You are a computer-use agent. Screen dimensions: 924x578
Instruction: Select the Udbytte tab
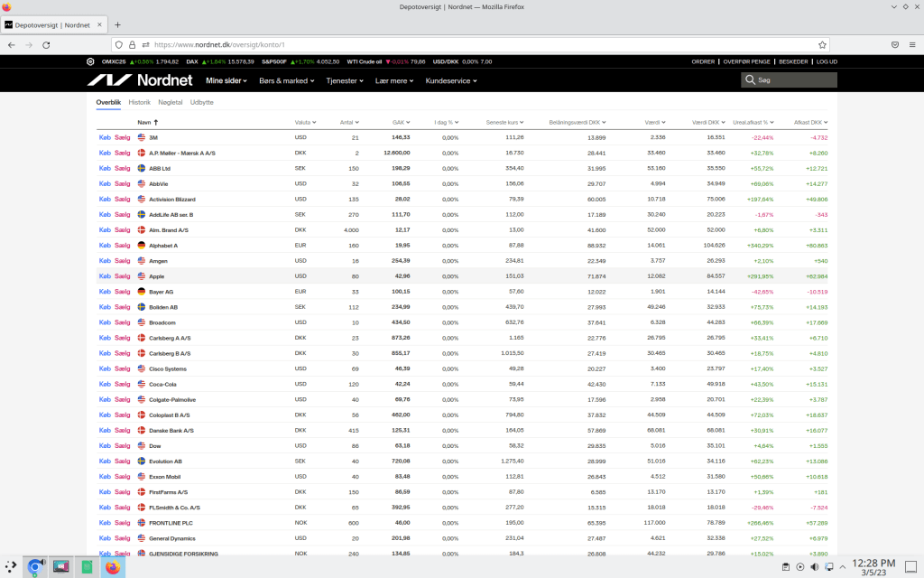(x=202, y=102)
